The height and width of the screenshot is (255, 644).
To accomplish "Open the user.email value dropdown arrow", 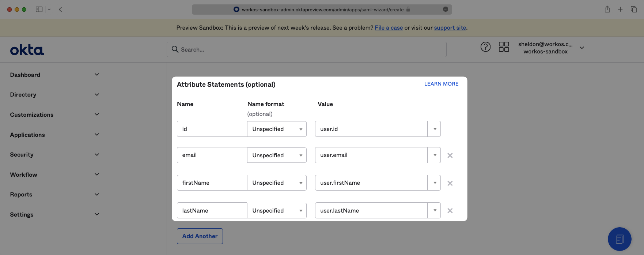I will pos(434,155).
